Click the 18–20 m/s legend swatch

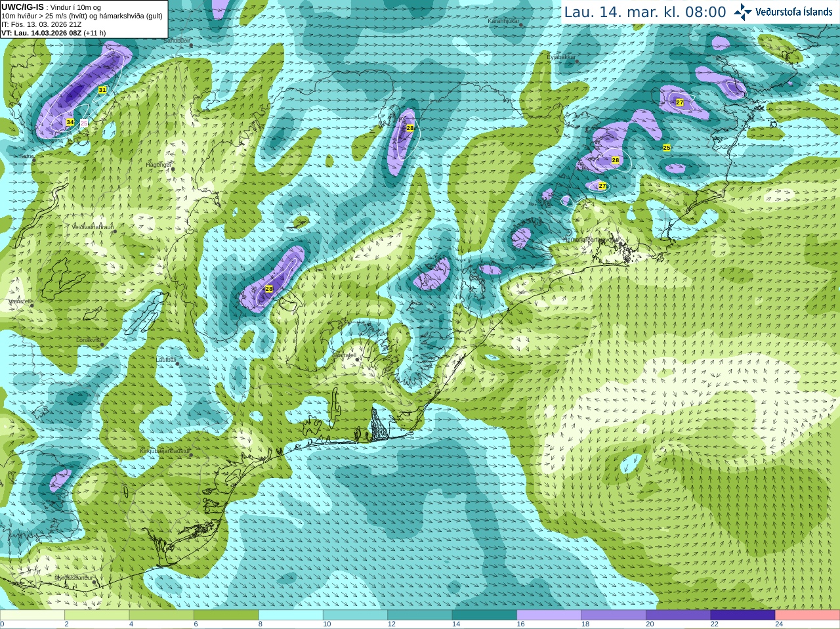tap(614, 615)
